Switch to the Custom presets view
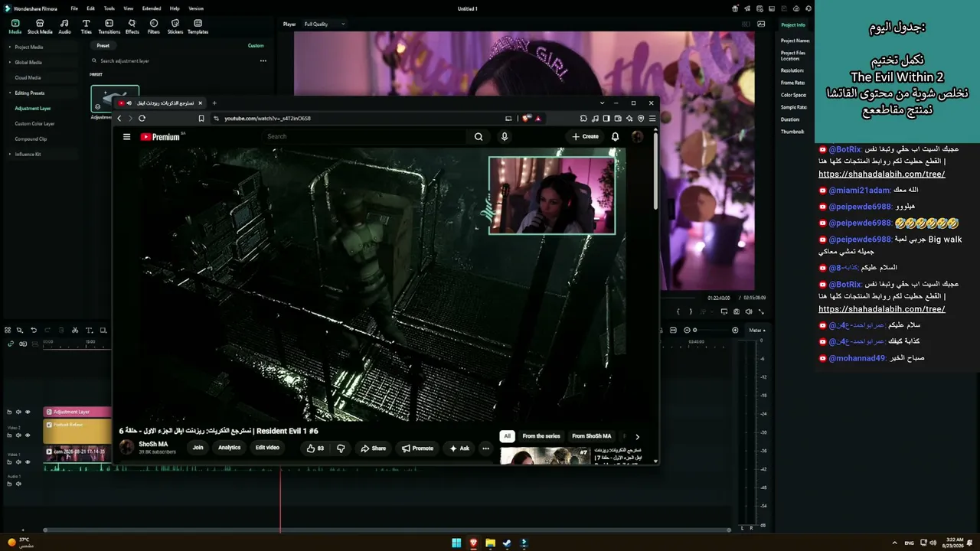 [256, 46]
